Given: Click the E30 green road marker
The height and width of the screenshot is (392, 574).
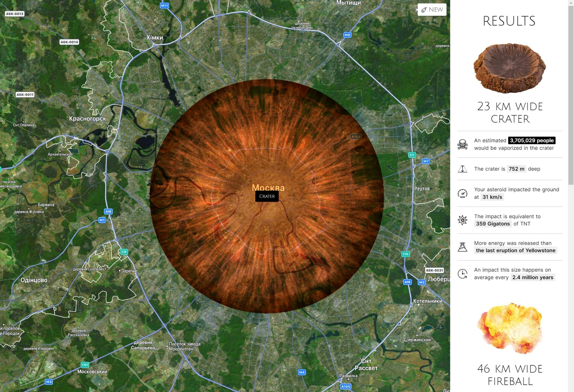Looking at the screenshot, I should tap(124, 252).
